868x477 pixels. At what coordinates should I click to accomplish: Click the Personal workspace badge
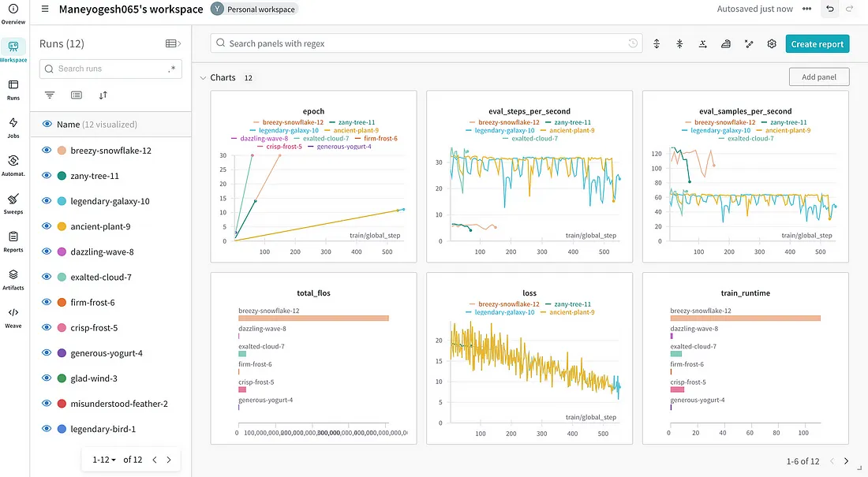(x=254, y=9)
